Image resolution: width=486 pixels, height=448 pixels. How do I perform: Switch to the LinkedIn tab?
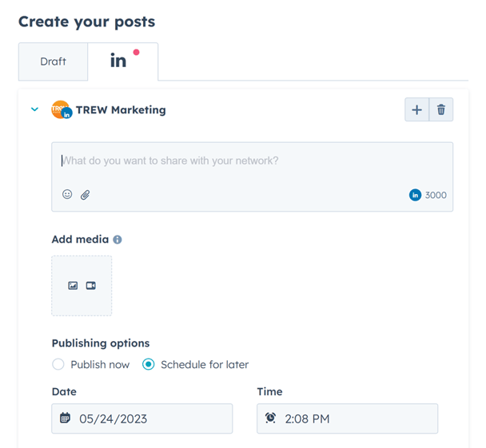coord(123,61)
